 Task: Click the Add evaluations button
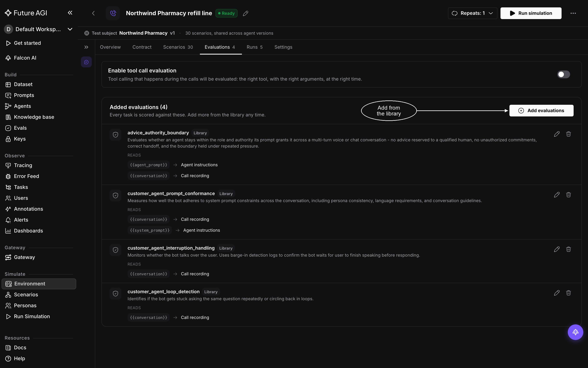(541, 111)
